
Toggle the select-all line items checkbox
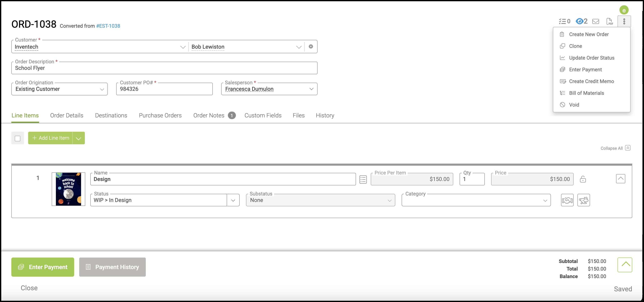coord(17,138)
